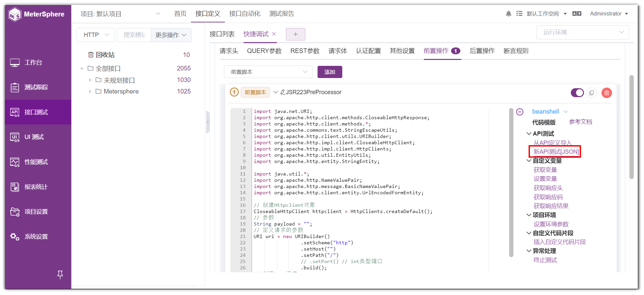Open 项目设置 project settings
This screenshot has height=295, width=644.
(36, 212)
